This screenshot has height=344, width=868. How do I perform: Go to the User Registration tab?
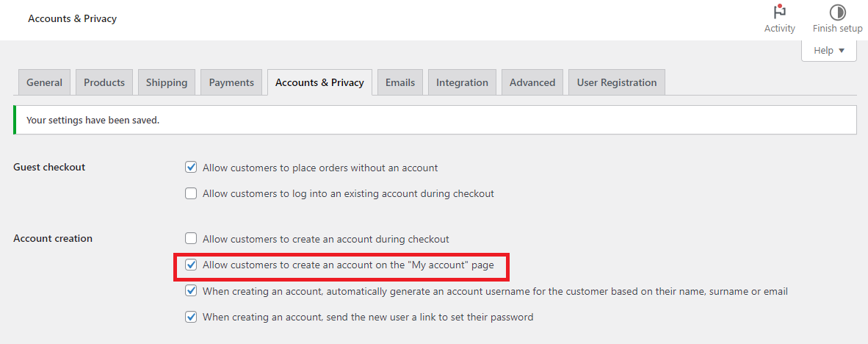point(617,82)
